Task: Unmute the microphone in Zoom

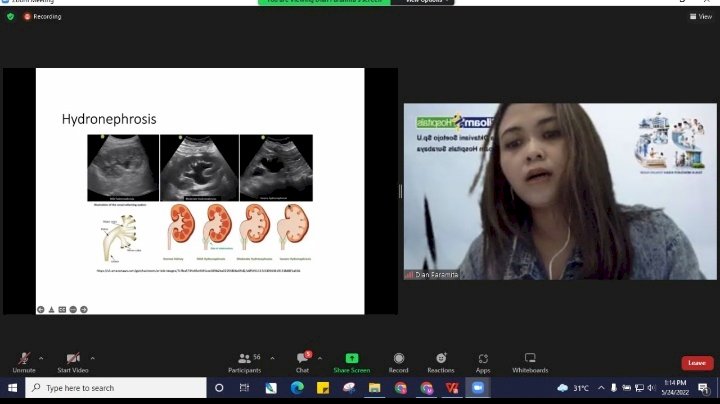Action: (x=24, y=362)
